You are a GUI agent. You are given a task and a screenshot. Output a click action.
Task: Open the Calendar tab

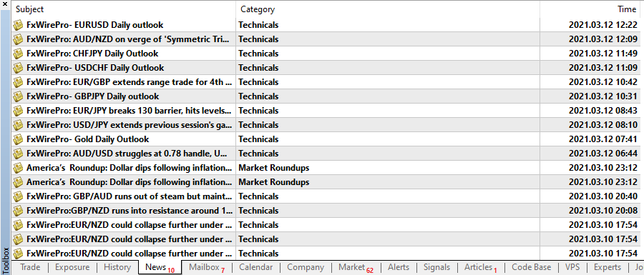[256, 268]
